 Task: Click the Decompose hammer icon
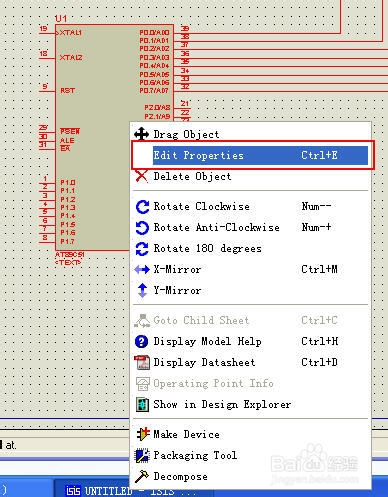pyautogui.click(x=142, y=476)
